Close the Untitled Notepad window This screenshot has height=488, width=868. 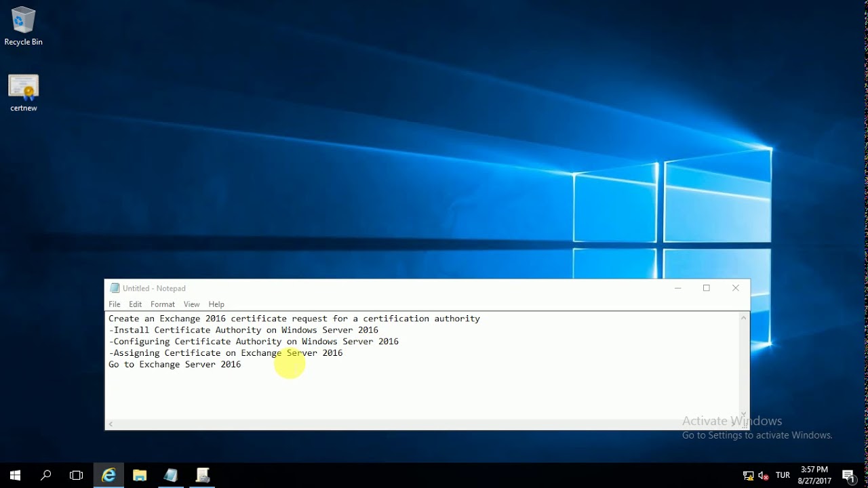coord(736,288)
